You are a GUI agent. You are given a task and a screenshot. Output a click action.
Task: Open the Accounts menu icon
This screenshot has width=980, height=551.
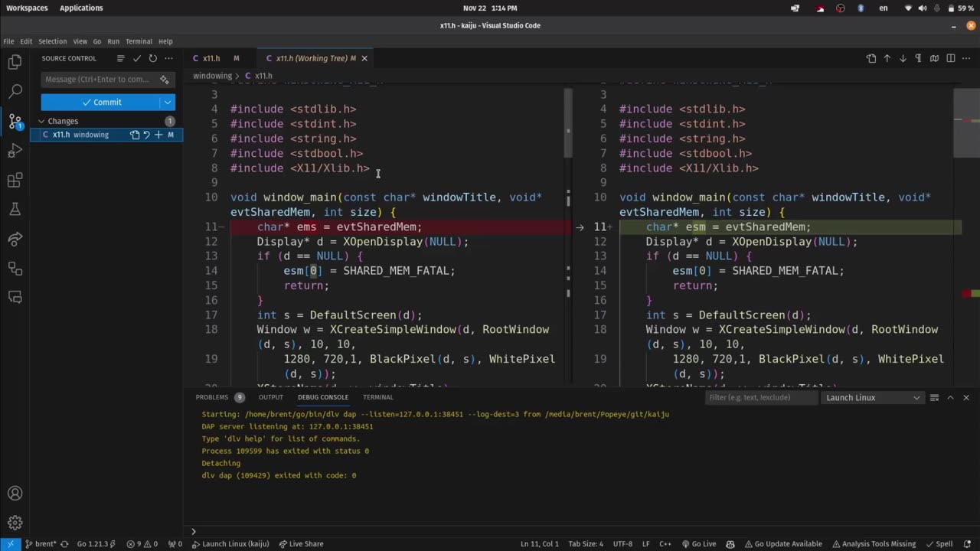point(15,494)
